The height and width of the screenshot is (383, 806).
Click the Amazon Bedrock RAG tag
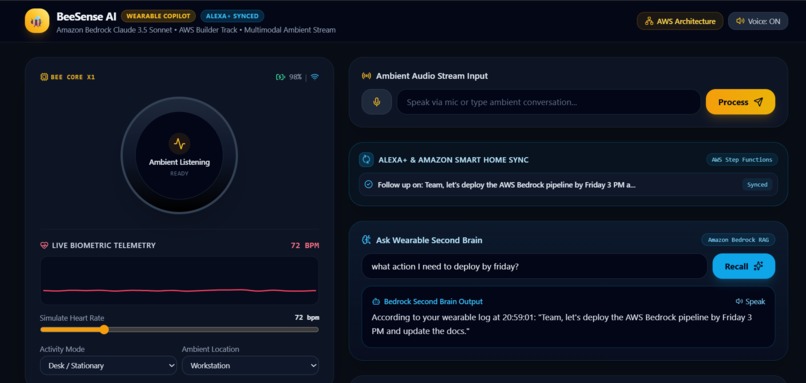[x=738, y=240]
